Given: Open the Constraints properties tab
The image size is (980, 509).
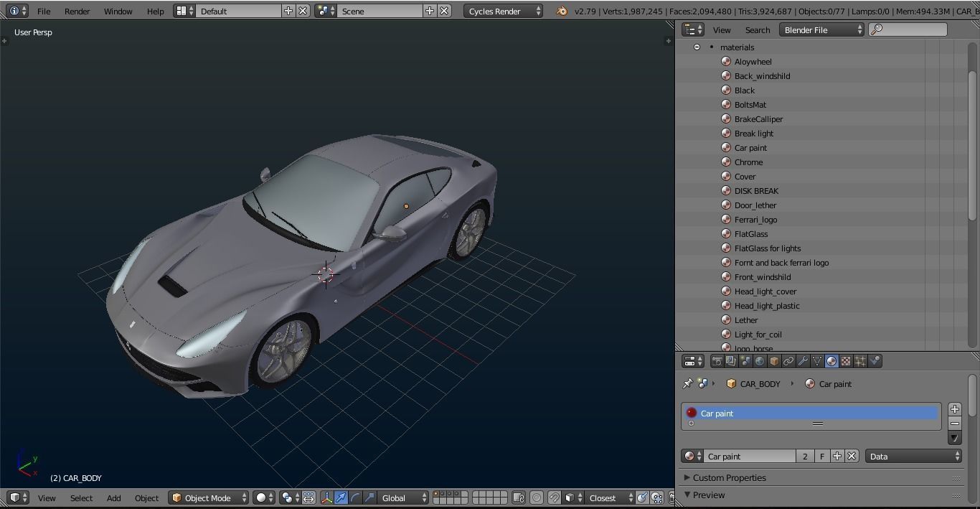Looking at the screenshot, I should 788,361.
